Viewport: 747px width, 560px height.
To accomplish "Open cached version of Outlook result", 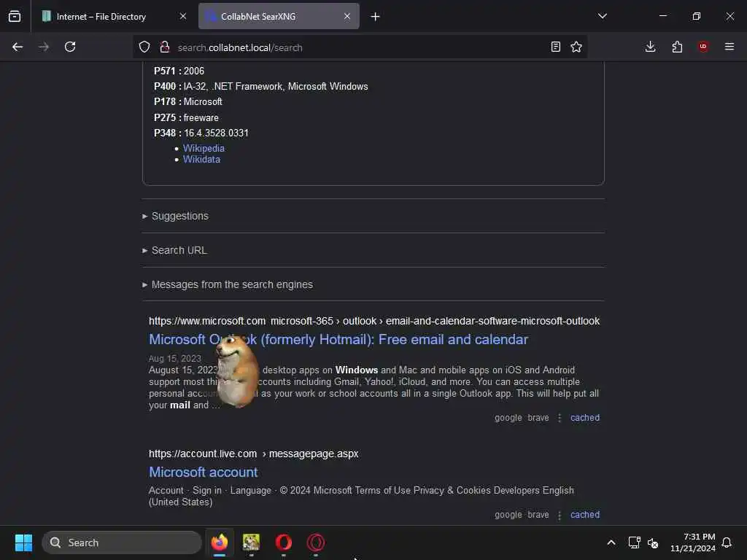I will (x=585, y=418).
